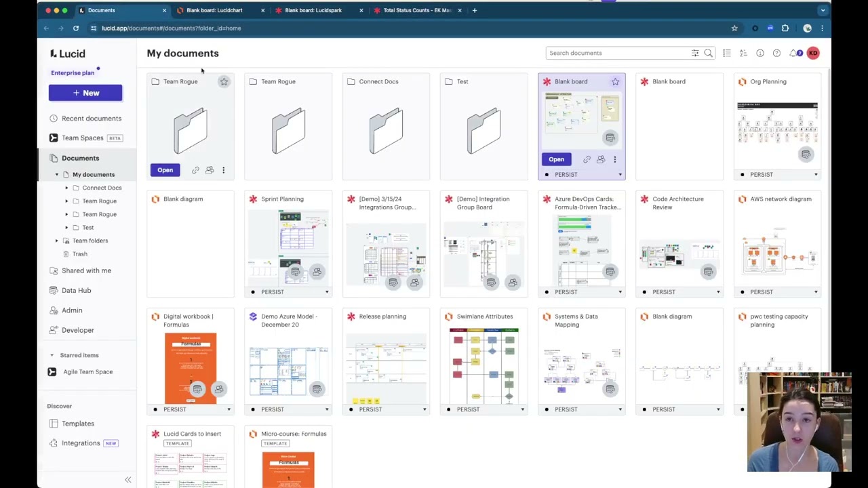Screen dimensions: 868x488
Task: Open the KD user profile avatar
Action: click(813, 53)
